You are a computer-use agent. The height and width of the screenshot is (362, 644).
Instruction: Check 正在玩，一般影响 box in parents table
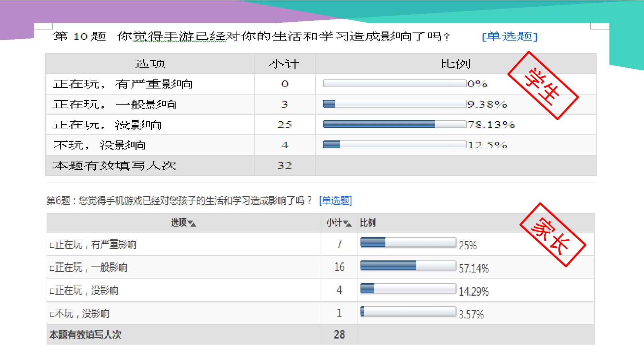click(x=52, y=268)
